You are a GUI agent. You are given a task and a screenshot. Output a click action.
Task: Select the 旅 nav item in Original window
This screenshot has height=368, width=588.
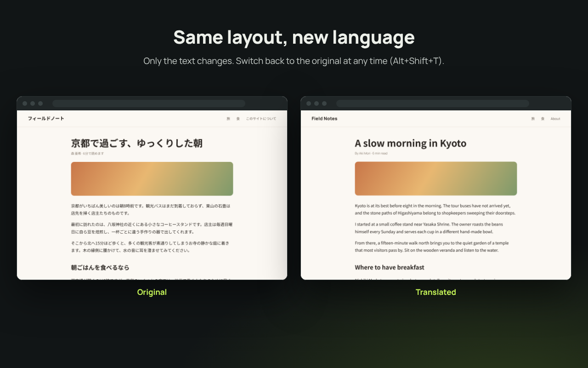228,119
